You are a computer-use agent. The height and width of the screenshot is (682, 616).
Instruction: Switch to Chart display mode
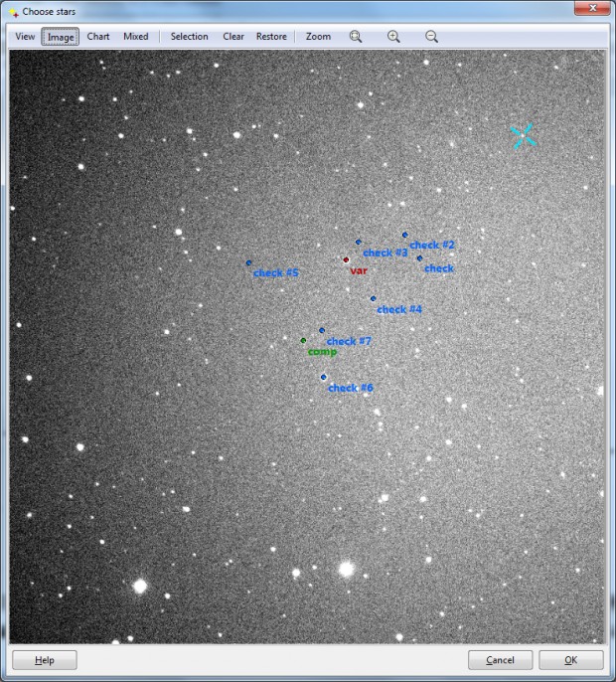(98, 37)
